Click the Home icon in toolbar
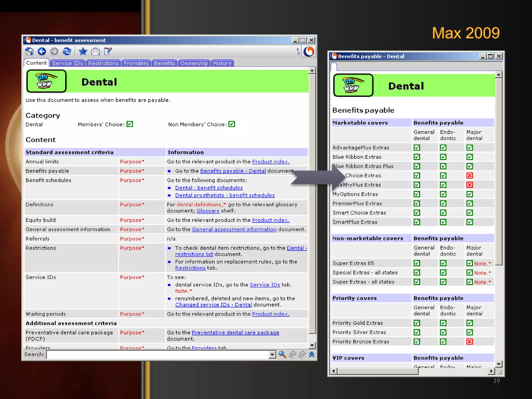This screenshot has width=532, height=399. 29,51
